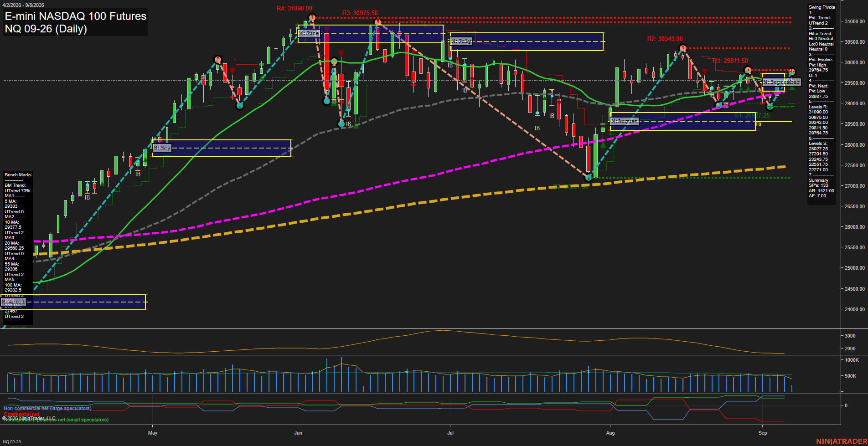The height and width of the screenshot is (446, 868).
Task: Click the Jul label on the time axis
Action: click(x=450, y=433)
